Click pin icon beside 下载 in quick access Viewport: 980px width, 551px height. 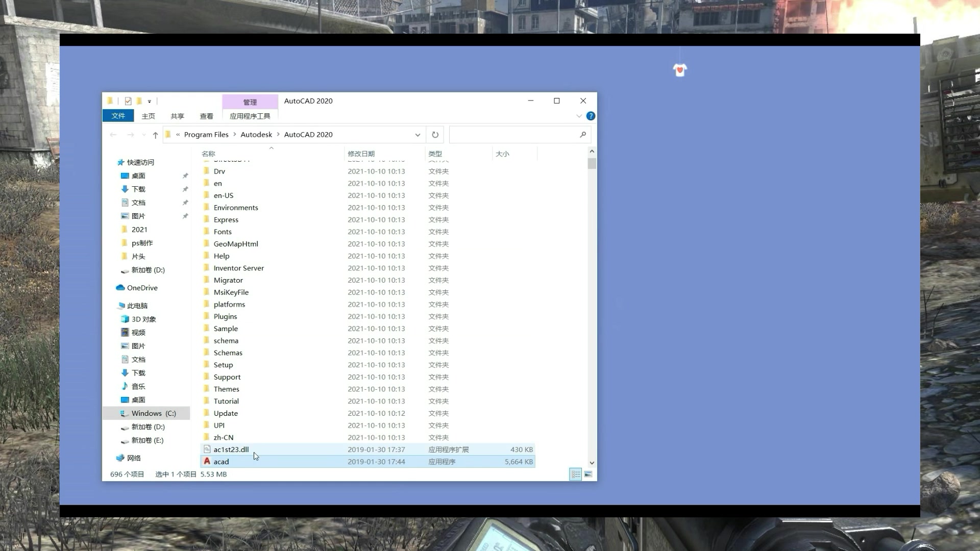click(x=185, y=189)
